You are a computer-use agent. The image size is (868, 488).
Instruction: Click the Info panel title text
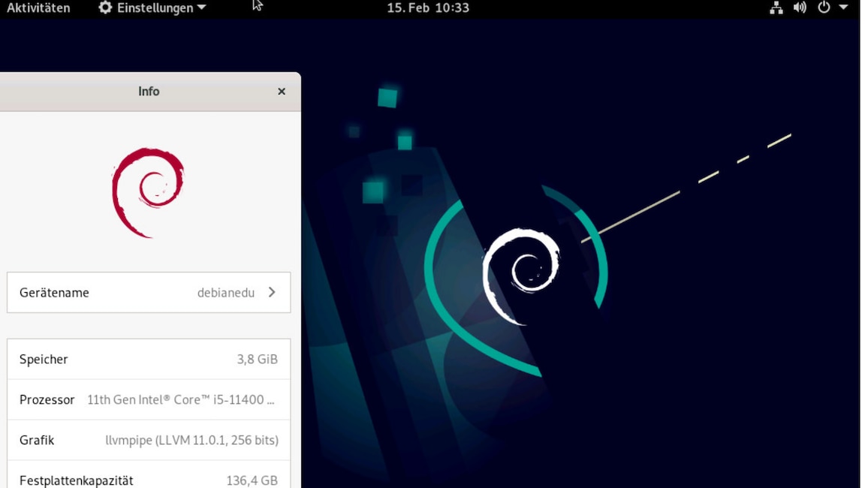click(x=149, y=91)
